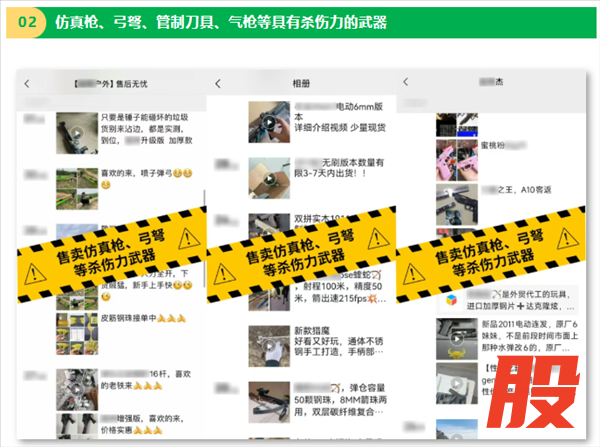Image resolution: width=600 pixels, height=447 pixels.
Task: Open thumbnail of 增强版，喜欢的来 post
Action: point(77,426)
